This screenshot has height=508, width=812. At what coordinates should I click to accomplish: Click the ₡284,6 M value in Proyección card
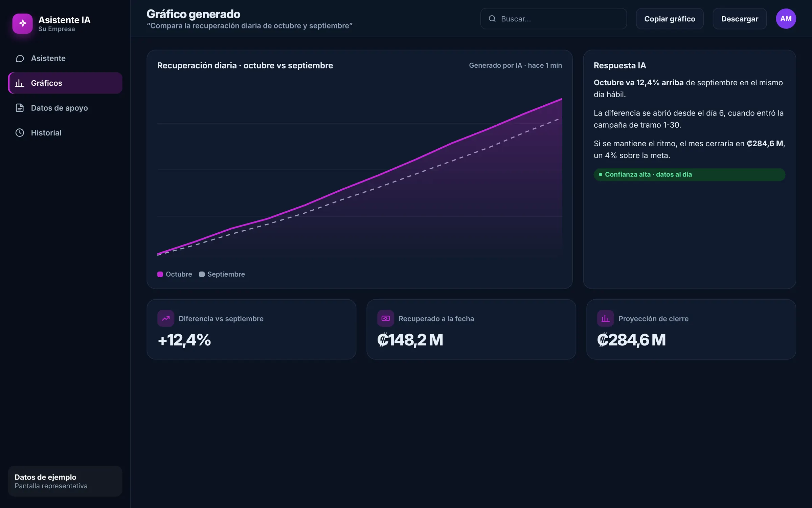point(631,340)
